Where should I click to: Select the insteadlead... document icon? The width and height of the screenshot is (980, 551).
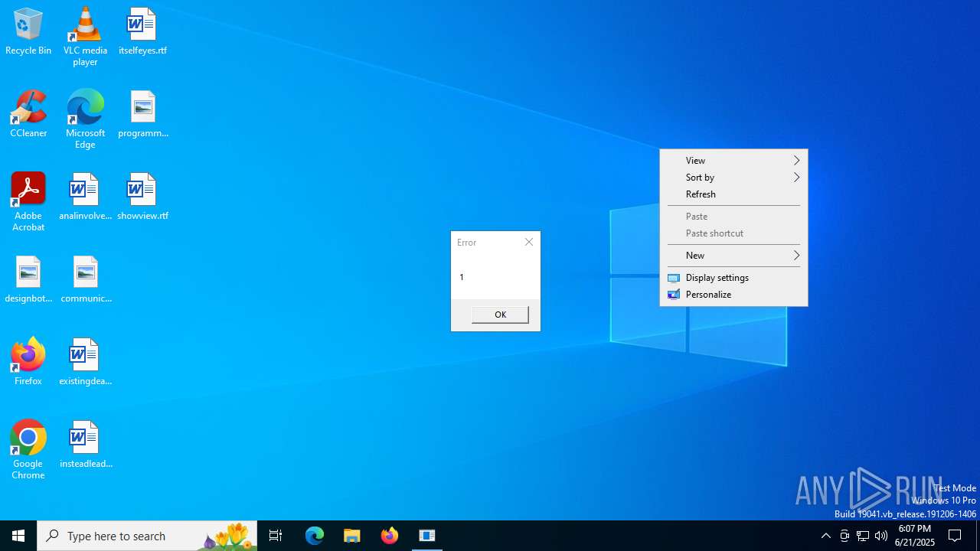pos(85,445)
